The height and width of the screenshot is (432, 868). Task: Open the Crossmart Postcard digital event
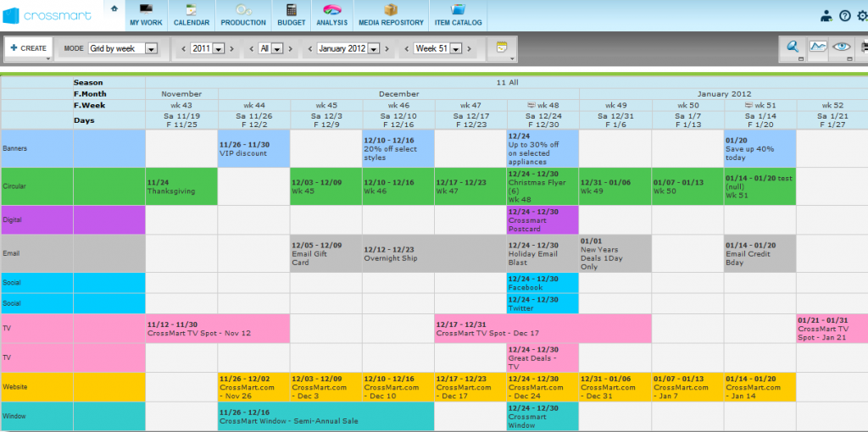pos(543,219)
